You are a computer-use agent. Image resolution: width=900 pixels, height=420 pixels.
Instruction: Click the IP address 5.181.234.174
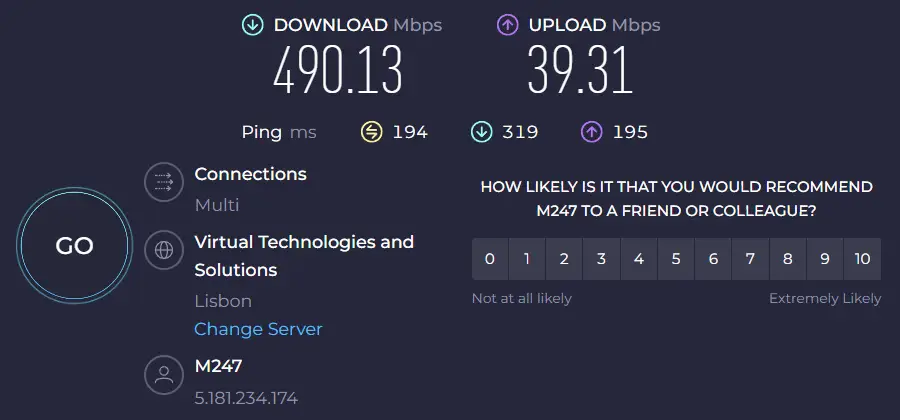(x=246, y=398)
